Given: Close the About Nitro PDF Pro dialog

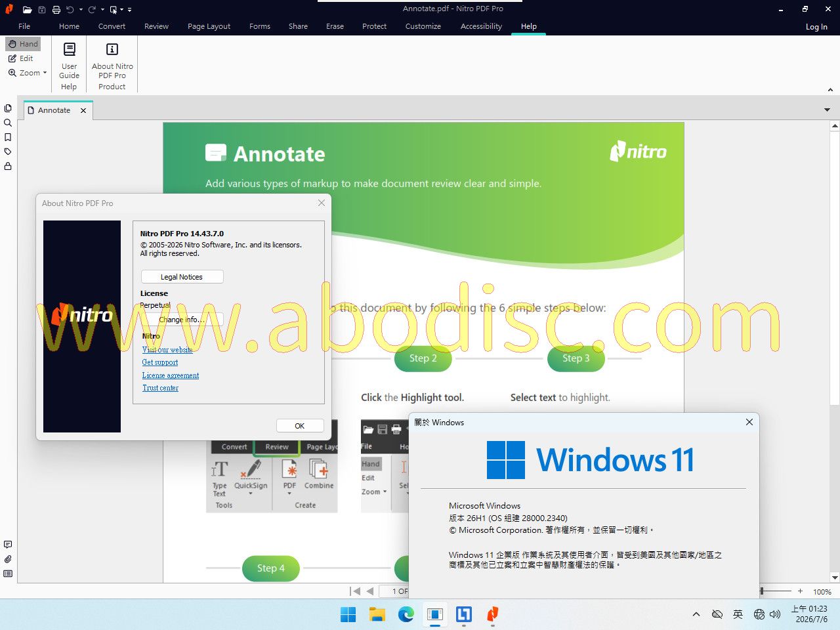Looking at the screenshot, I should coord(322,203).
